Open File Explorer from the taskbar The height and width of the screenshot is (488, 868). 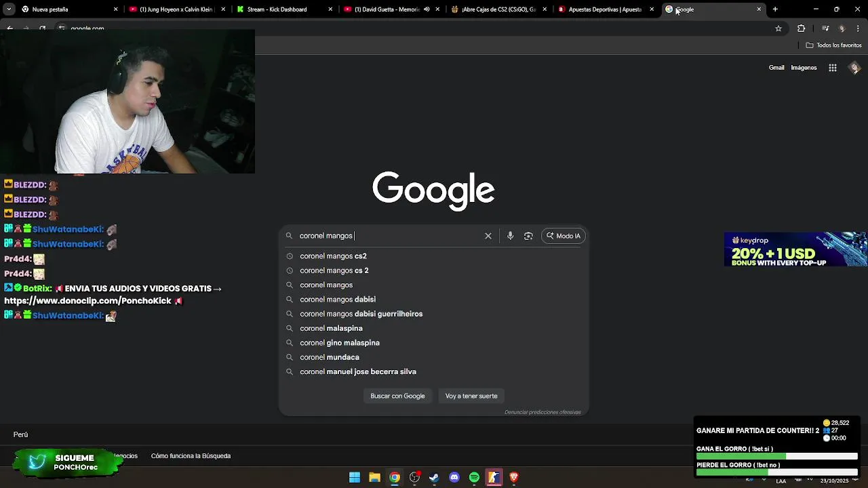374,477
